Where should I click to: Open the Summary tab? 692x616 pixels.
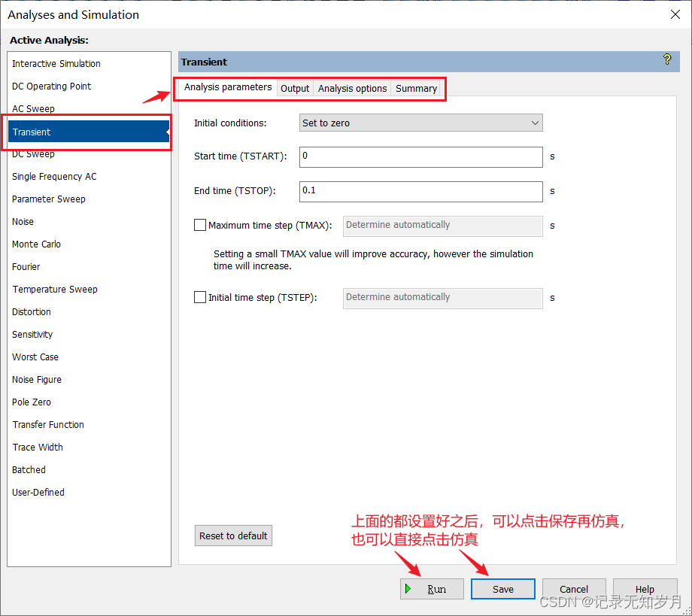click(x=416, y=88)
